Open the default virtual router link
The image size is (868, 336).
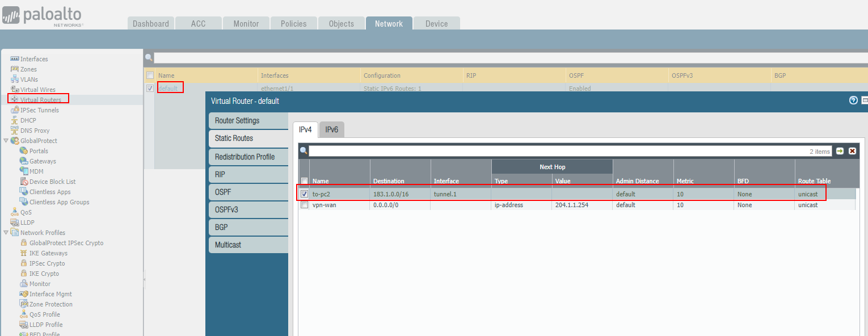(168, 88)
